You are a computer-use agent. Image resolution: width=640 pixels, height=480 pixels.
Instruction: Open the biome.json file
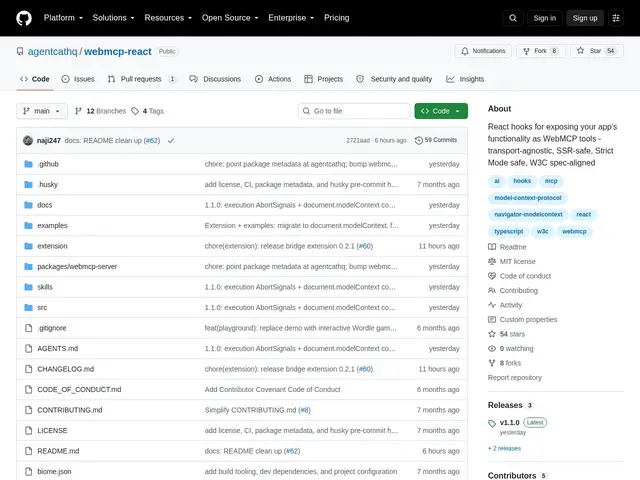click(x=54, y=471)
